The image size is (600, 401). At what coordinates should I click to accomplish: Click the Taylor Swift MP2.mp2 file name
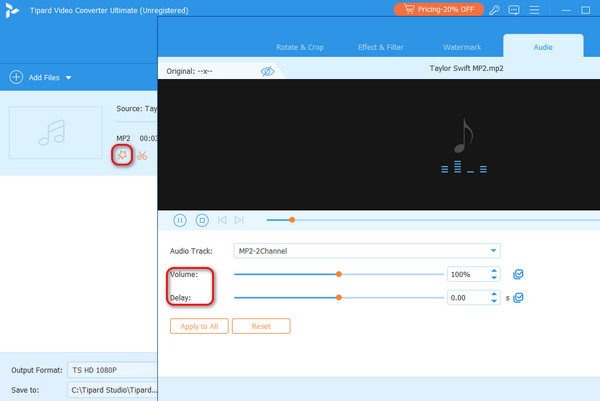(466, 68)
